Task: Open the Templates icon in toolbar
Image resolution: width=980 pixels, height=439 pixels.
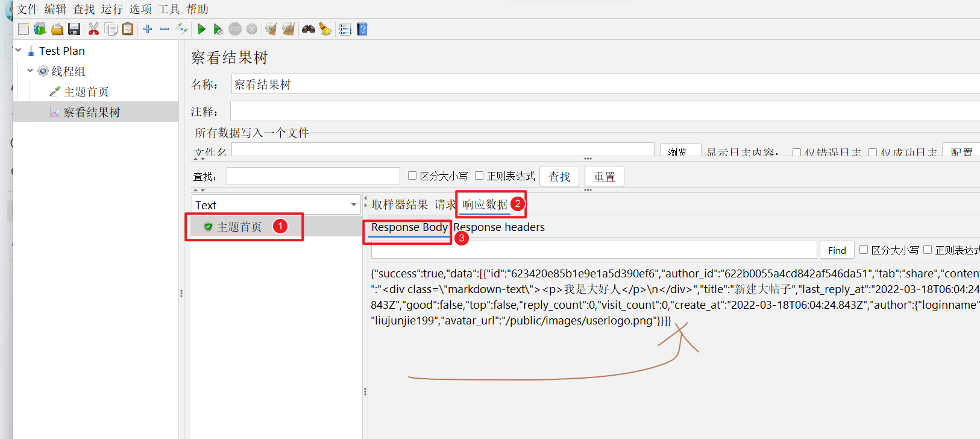Action: click(x=40, y=29)
